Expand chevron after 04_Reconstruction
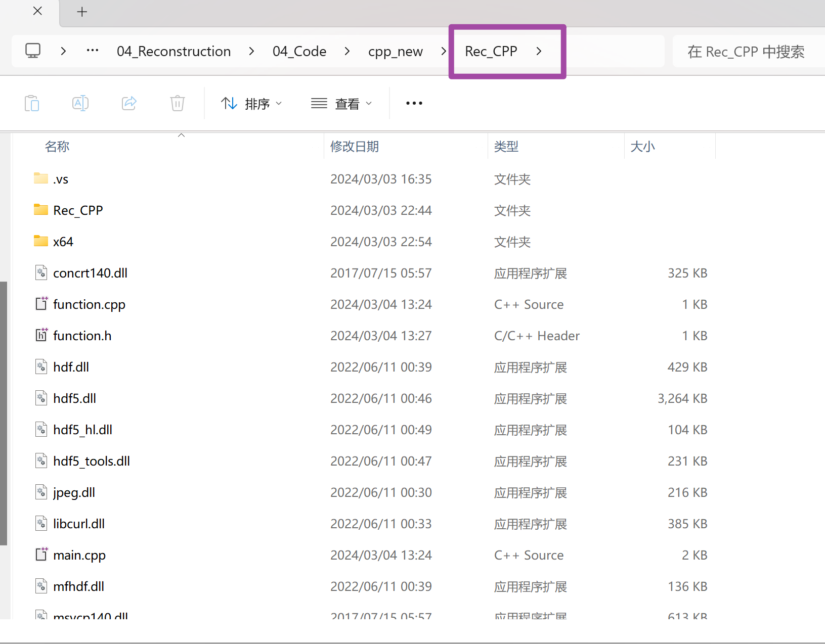Screen dimensions: 825x644 pos(251,51)
